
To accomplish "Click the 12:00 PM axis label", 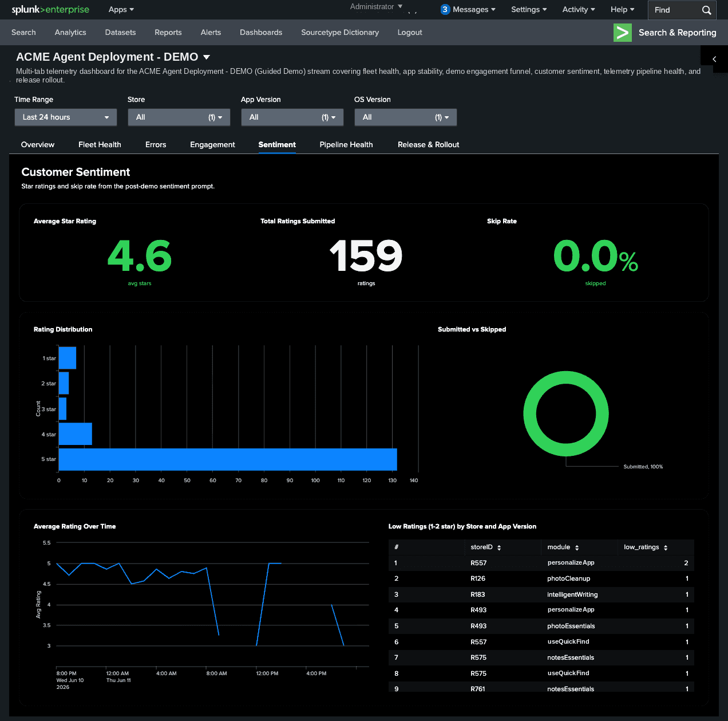I will click(x=267, y=673).
